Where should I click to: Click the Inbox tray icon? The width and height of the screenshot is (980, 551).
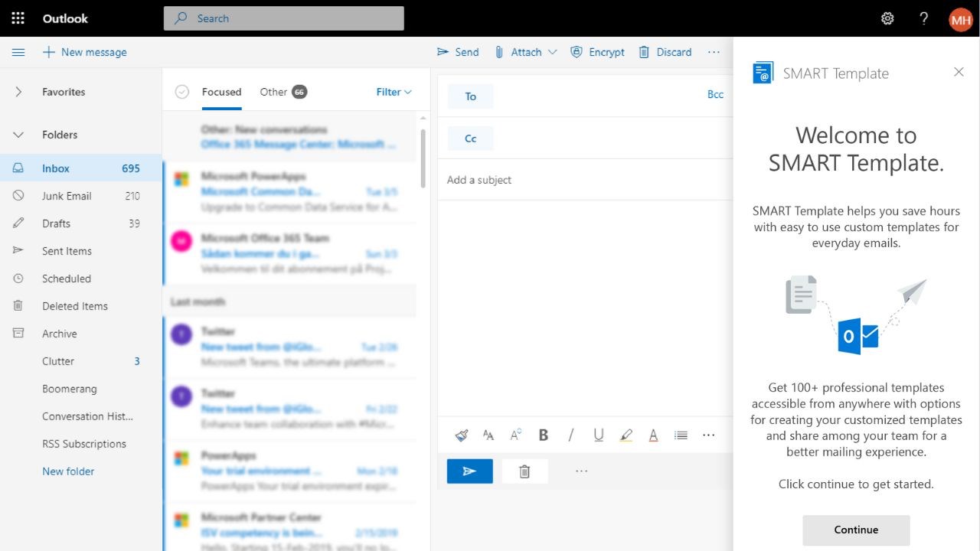18,168
